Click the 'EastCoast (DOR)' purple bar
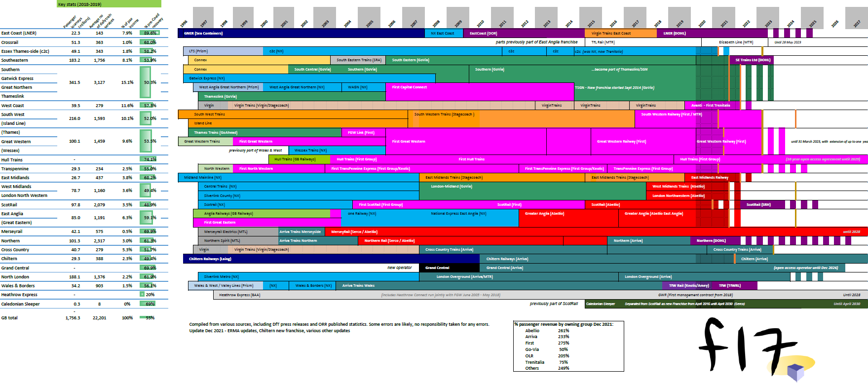 pyautogui.click(x=524, y=34)
